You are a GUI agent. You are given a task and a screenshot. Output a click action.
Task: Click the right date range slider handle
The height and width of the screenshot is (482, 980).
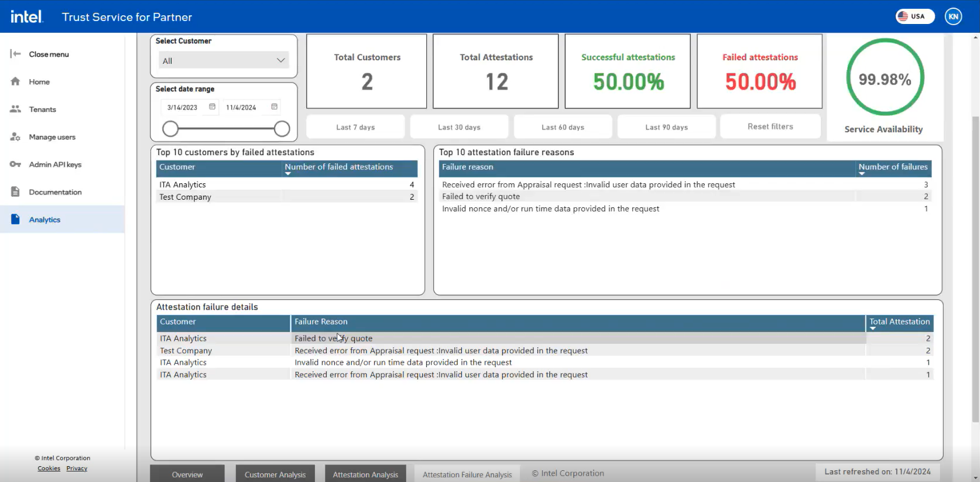click(282, 129)
